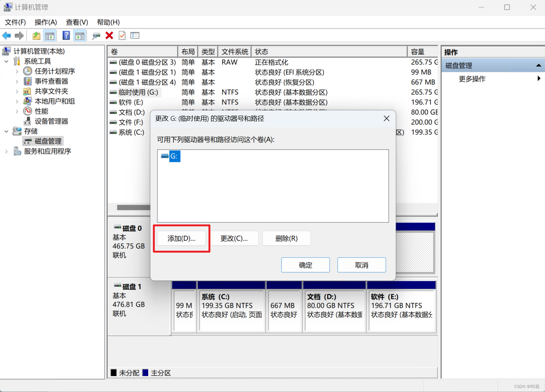
Task: Select the 系统 (C:) volume row
Action: tap(129, 132)
